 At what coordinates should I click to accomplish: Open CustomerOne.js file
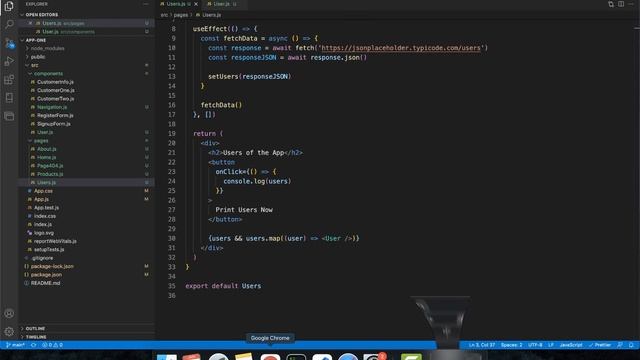[56, 91]
